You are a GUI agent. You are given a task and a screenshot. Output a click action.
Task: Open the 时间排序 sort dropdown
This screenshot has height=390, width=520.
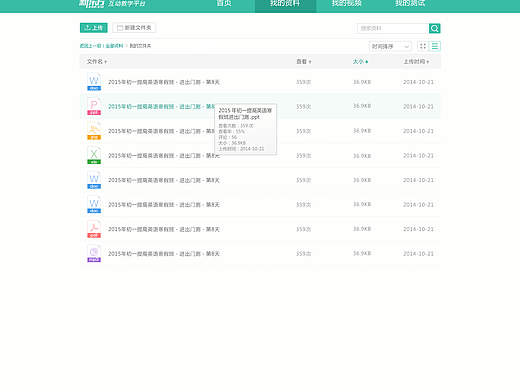click(x=390, y=46)
